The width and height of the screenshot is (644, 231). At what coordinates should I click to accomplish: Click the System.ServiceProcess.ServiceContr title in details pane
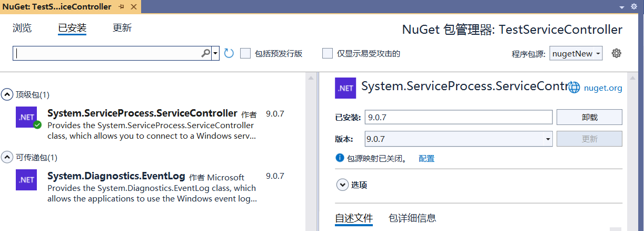click(464, 86)
